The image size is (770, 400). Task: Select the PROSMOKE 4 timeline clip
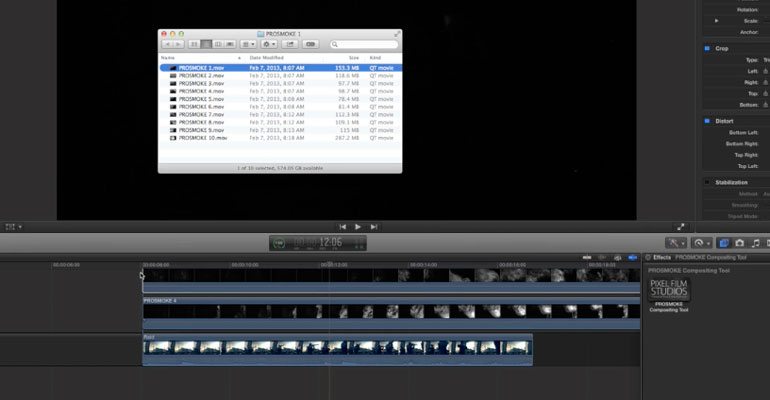coord(391,313)
